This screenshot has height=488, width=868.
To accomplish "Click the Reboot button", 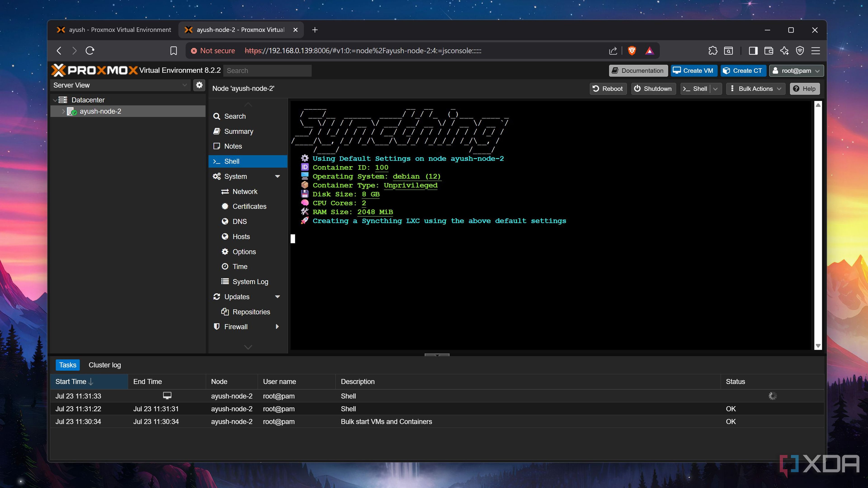I will [608, 89].
